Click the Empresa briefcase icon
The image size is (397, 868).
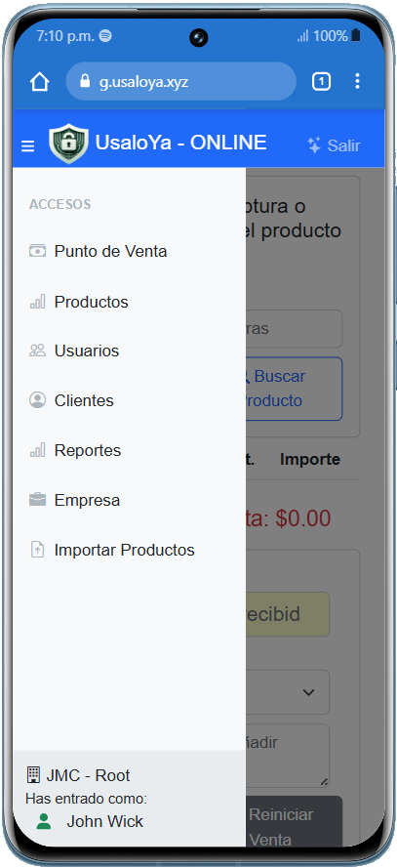point(38,500)
